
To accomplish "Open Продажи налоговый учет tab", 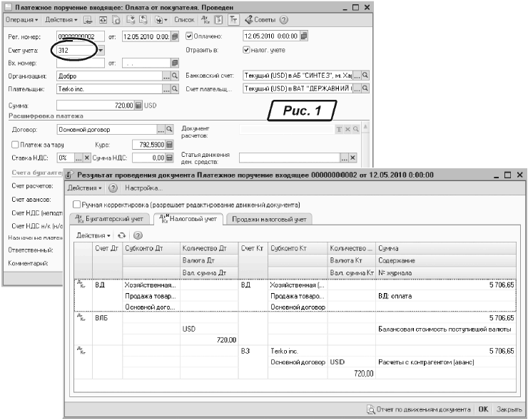I will click(269, 220).
